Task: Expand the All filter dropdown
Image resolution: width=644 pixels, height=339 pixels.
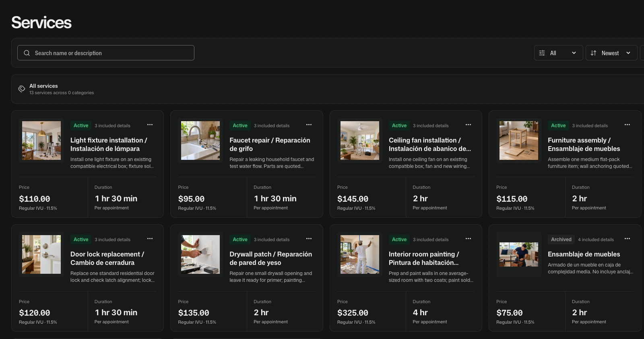Action: pos(558,53)
